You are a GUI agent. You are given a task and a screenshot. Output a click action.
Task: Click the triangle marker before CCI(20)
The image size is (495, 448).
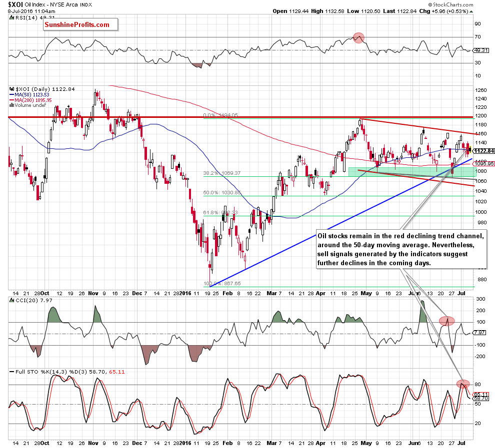click(12, 301)
